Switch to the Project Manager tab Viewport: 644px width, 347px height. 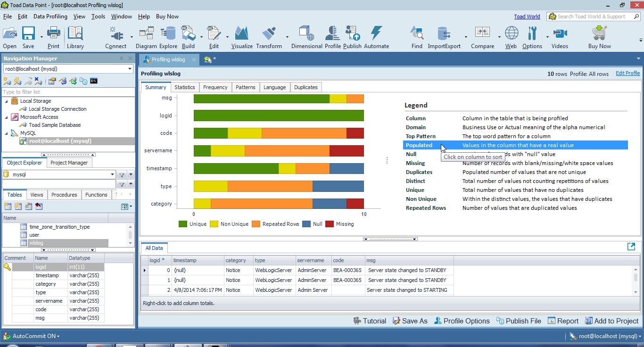(69, 163)
